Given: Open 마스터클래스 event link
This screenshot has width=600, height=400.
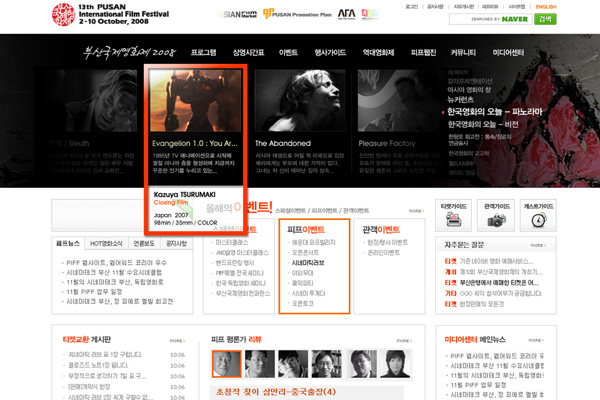Looking at the screenshot, I should click(x=232, y=242).
